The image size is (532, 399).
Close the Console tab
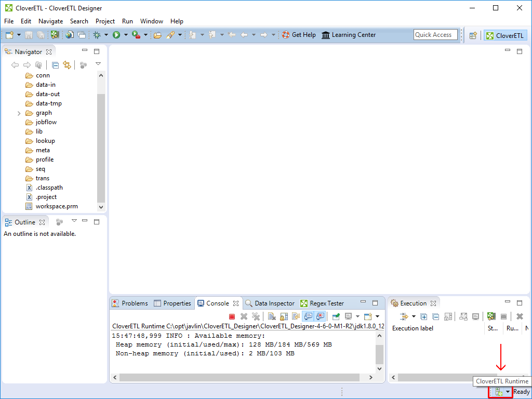[236, 303]
